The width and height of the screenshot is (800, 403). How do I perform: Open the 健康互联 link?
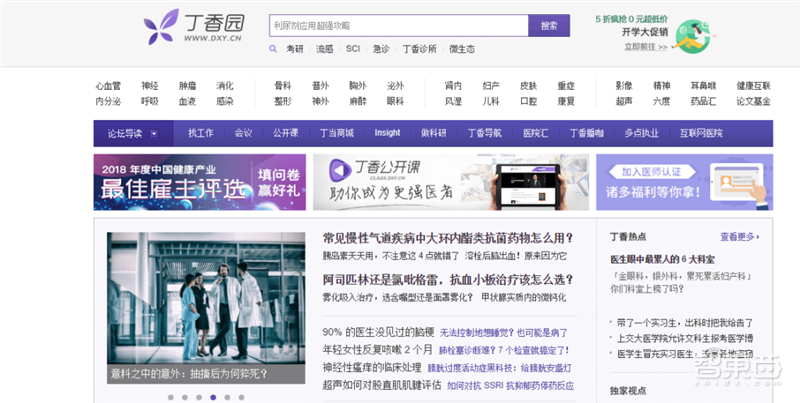tap(754, 86)
